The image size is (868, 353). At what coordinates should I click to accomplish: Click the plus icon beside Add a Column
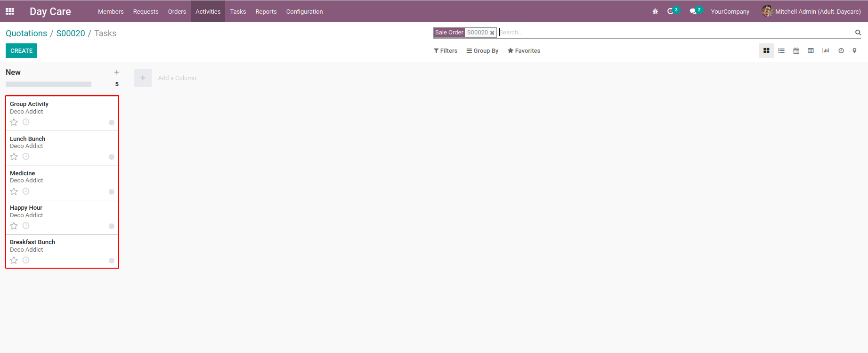[x=143, y=78]
